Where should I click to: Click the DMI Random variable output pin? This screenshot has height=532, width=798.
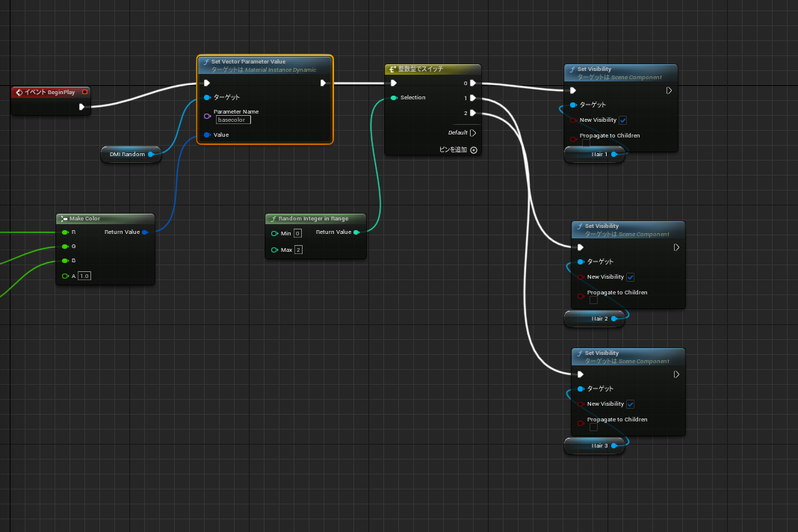pyautogui.click(x=151, y=155)
